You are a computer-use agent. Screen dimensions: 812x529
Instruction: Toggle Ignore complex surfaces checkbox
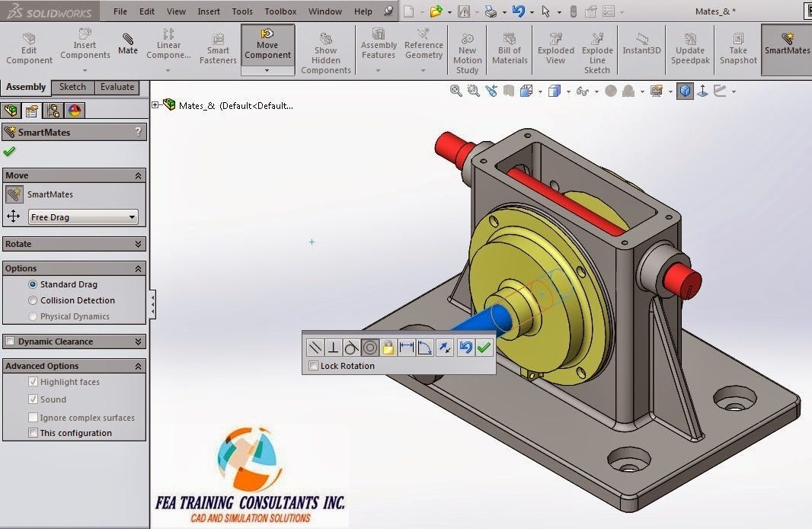pyautogui.click(x=34, y=418)
